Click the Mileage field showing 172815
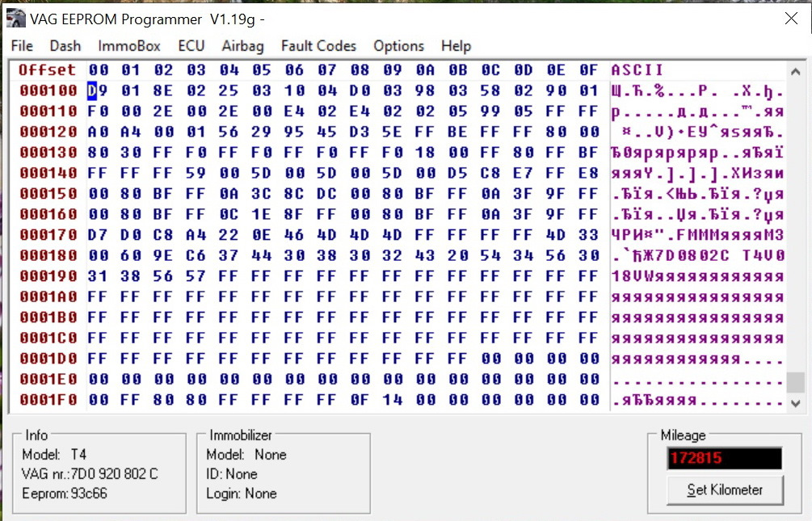This screenshot has width=812, height=521. click(x=724, y=459)
